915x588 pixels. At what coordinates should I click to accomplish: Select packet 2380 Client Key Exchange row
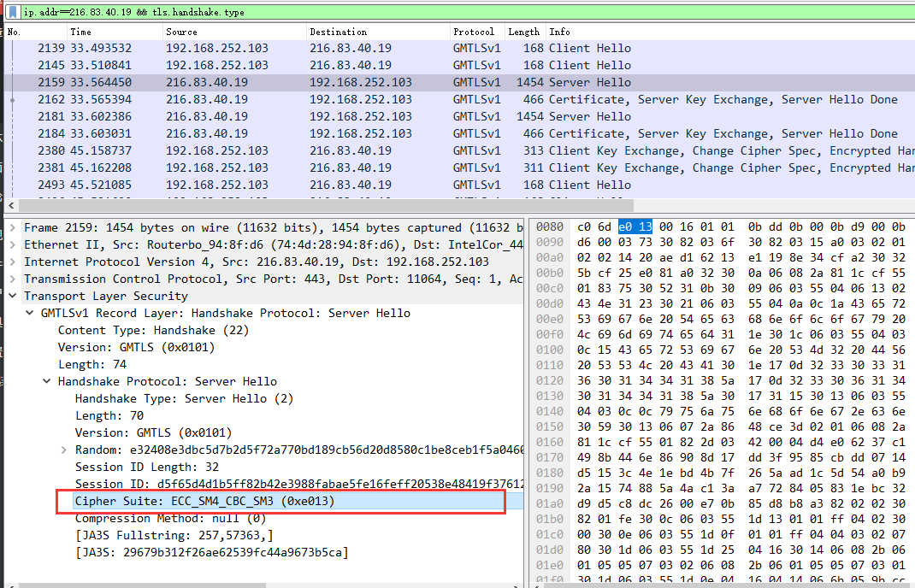click(342, 151)
